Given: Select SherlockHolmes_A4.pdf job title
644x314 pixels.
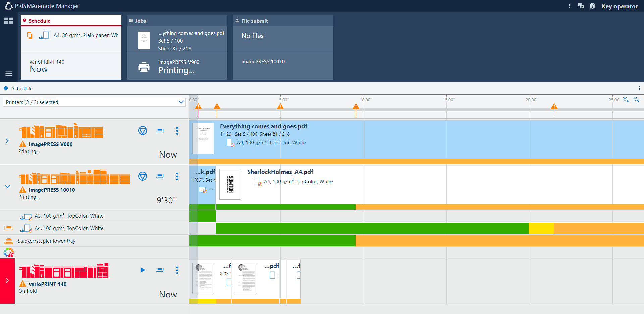Looking at the screenshot, I should point(280,172).
